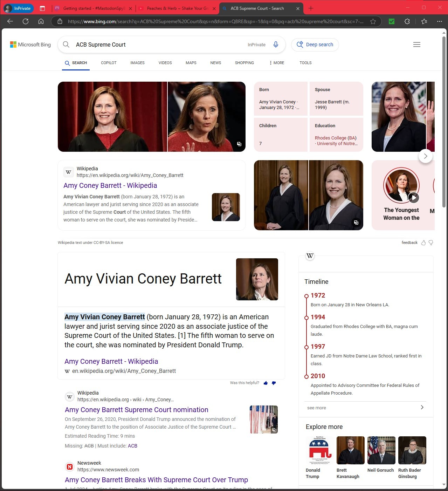Screen dimensions: 448x491
Task: Click the address bar URL
Action: point(215,21)
